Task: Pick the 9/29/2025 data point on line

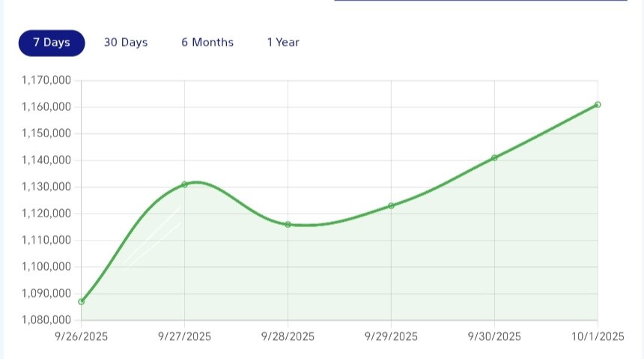Action: 391,205
